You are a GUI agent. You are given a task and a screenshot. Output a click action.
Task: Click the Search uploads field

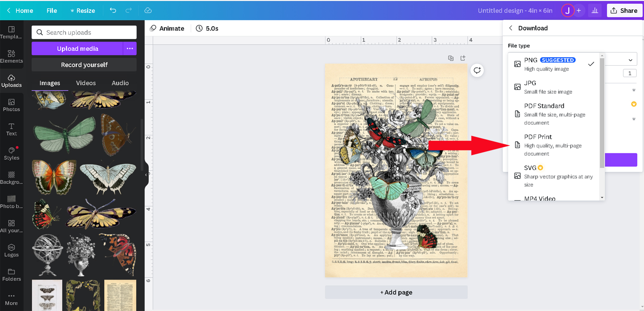(84, 32)
